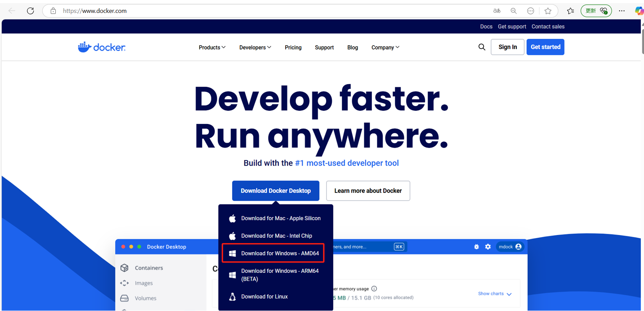Open the Contact sales link

coord(548,27)
